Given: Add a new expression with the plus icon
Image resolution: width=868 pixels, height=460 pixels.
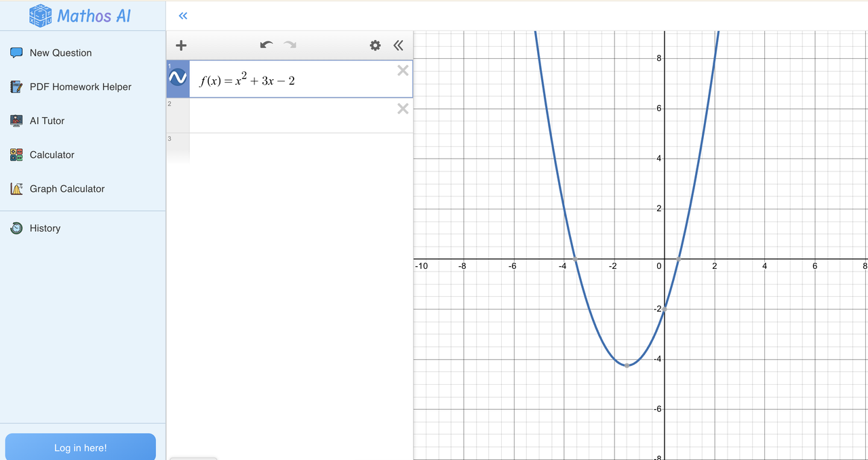Looking at the screenshot, I should 180,45.
